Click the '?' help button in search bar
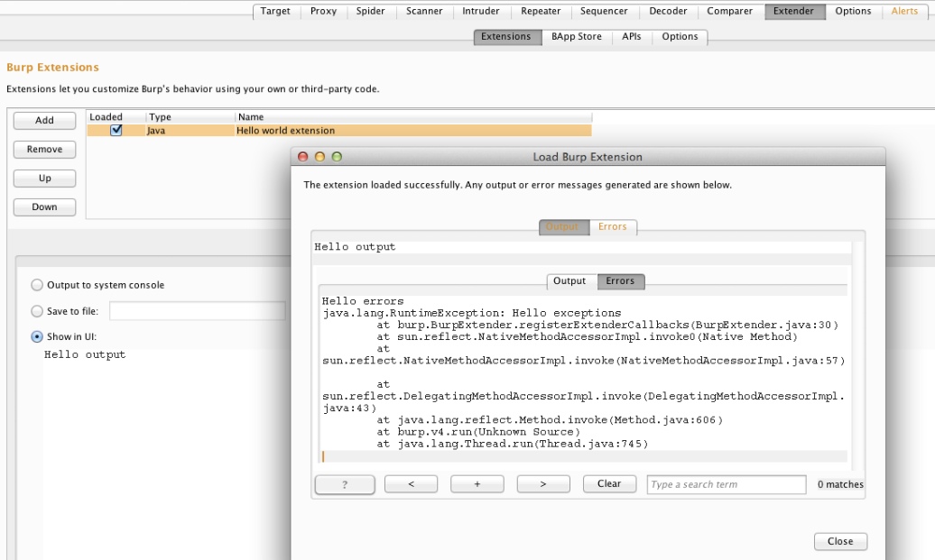The height and width of the screenshot is (560, 935). click(x=345, y=484)
